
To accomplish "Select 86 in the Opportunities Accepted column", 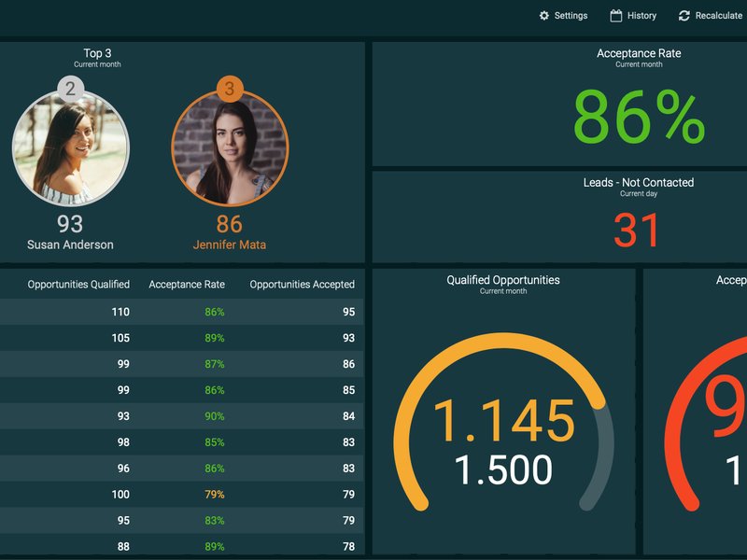I will 348,364.
